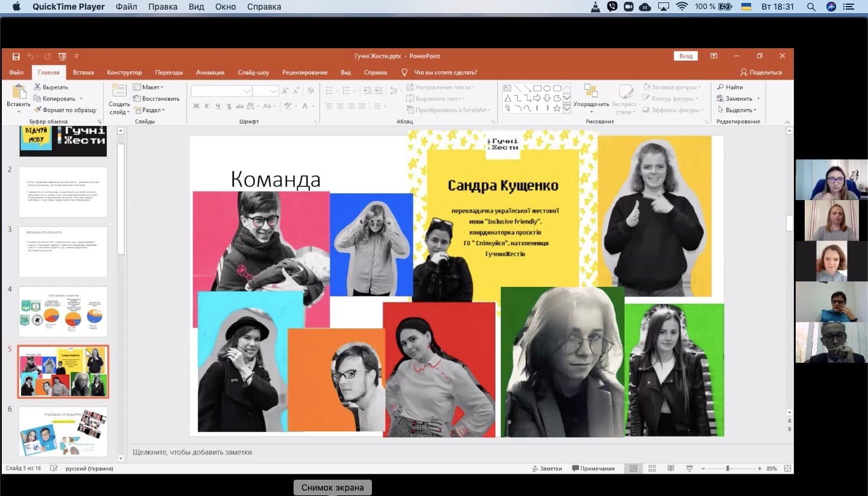This screenshot has width=868, height=496.
Task: Adjust the zoom slider in status bar
Action: tap(728, 468)
